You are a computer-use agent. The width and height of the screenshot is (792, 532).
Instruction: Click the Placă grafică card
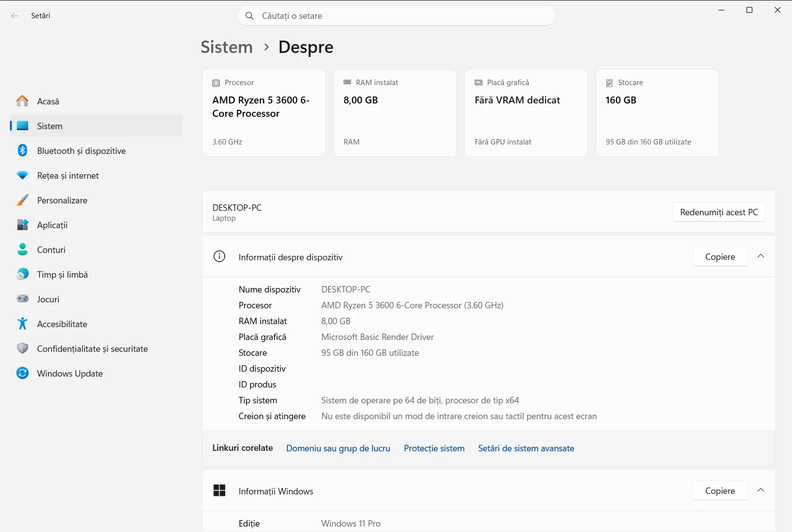(x=526, y=113)
